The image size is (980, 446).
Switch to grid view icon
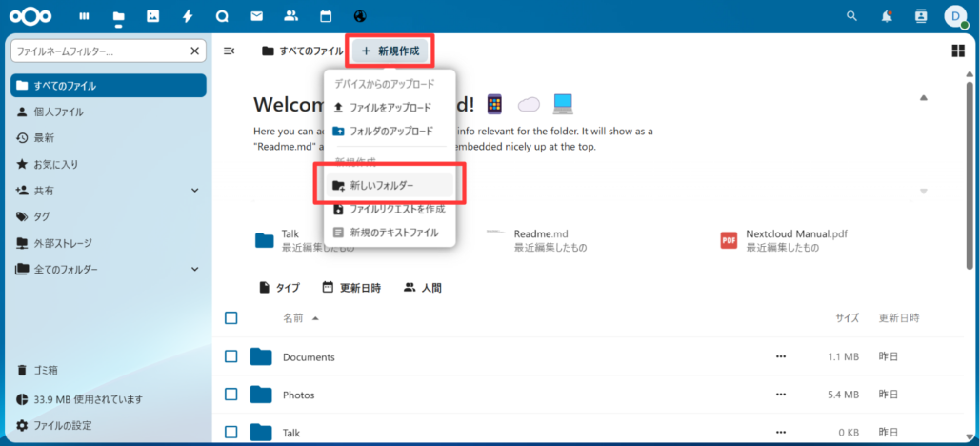958,51
